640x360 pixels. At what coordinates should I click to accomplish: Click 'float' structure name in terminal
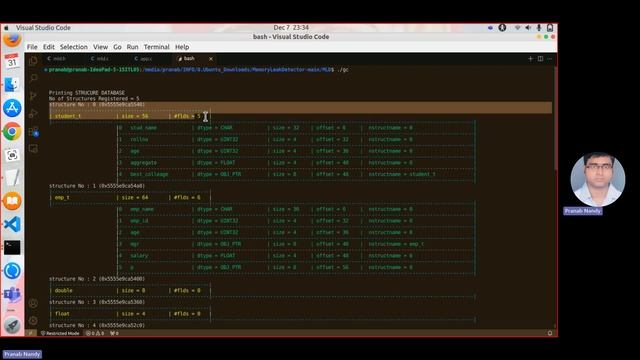62,314
